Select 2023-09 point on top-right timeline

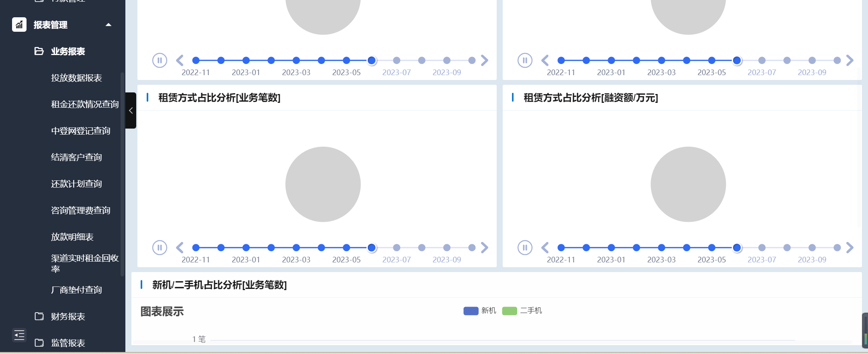point(812,60)
